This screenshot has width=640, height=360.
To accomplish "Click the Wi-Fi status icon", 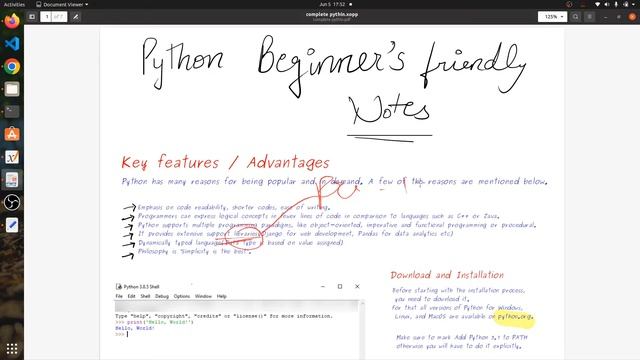I will (x=598, y=4).
